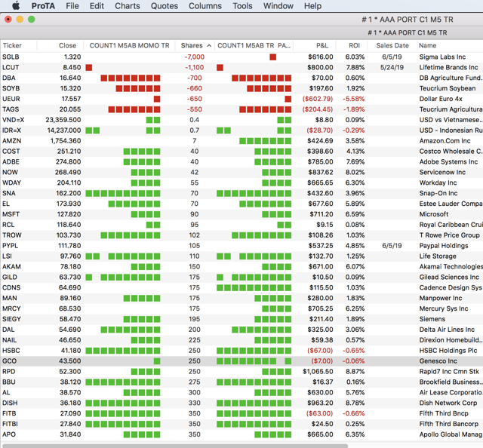
Task: Open the Quotes menu
Action: pos(165,6)
